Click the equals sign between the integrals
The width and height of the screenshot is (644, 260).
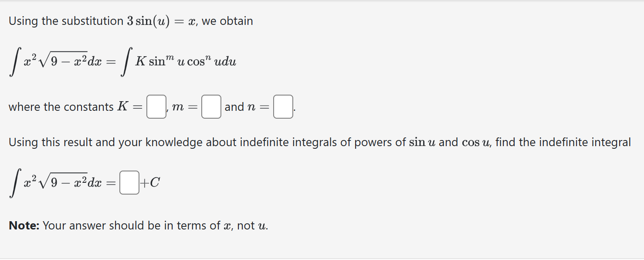110,61
